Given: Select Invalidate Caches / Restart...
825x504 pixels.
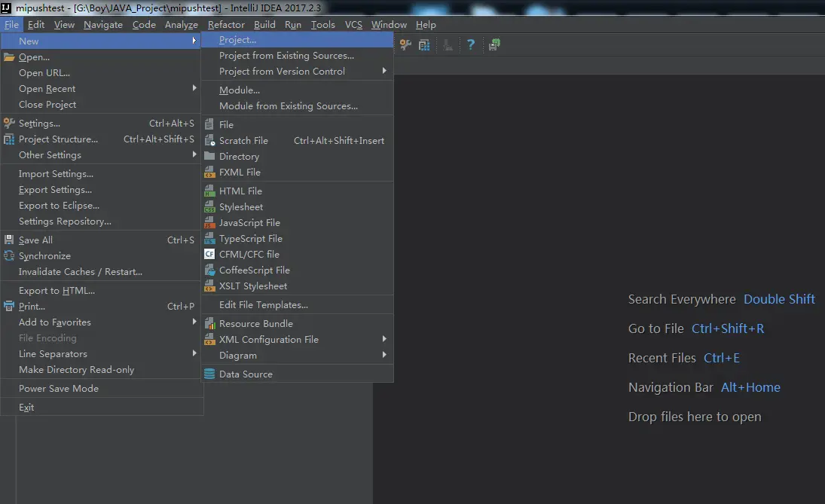Looking at the screenshot, I should [x=102, y=271].
